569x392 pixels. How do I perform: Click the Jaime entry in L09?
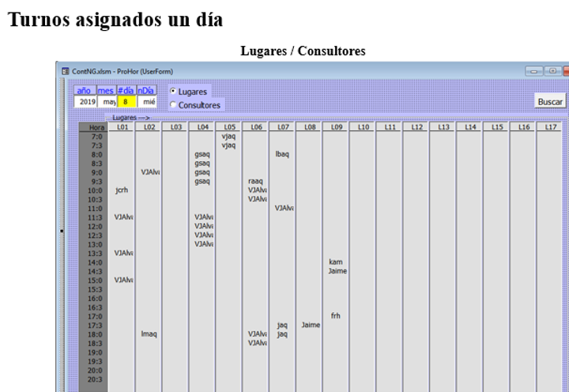(x=337, y=271)
